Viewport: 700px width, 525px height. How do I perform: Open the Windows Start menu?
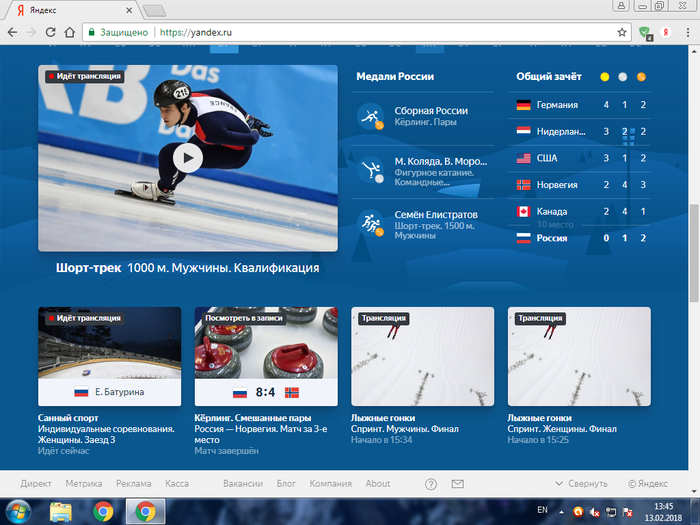(17, 512)
